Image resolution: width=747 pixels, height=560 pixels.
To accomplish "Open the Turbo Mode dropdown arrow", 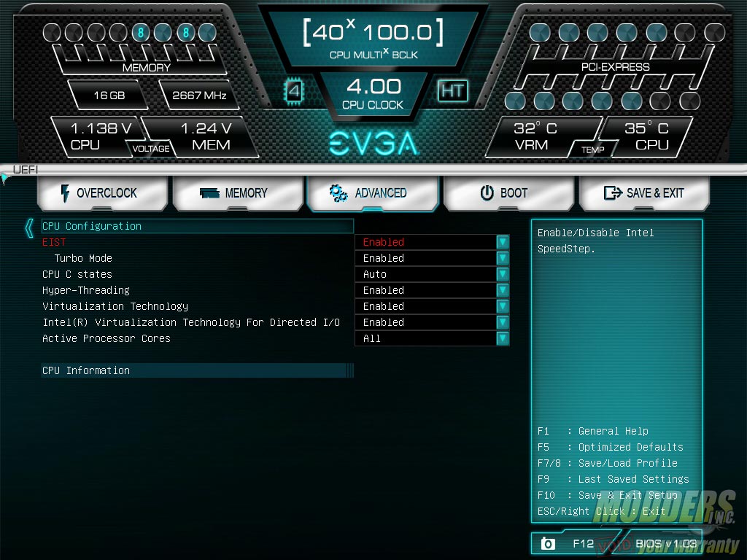I will tap(502, 258).
